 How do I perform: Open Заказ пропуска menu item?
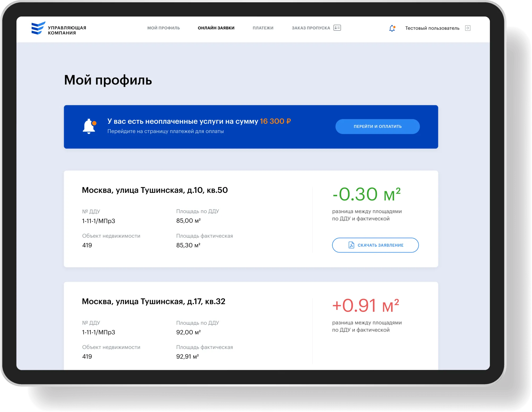click(311, 28)
